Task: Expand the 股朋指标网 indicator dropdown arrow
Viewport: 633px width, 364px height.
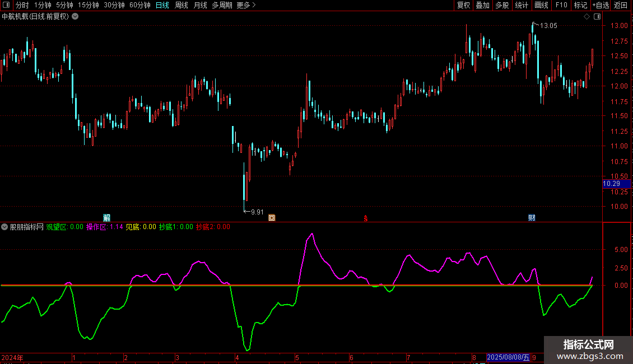Action: coord(4,227)
